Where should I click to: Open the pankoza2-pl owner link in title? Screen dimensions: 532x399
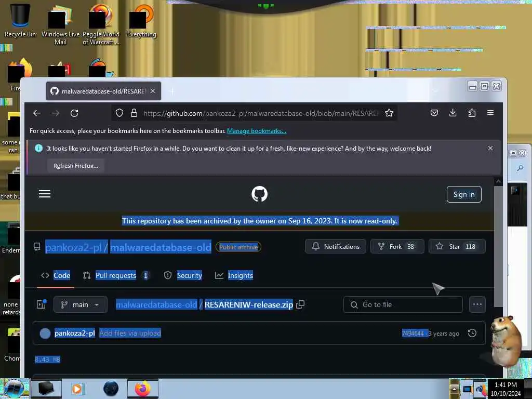click(x=73, y=247)
